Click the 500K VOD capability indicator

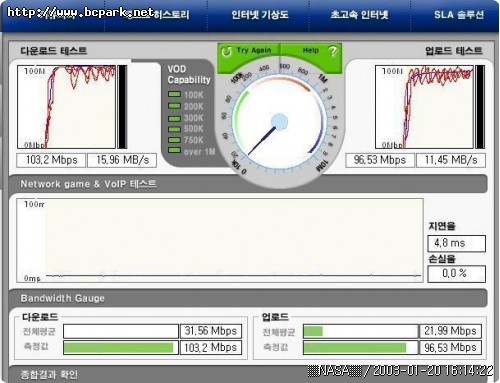(174, 129)
